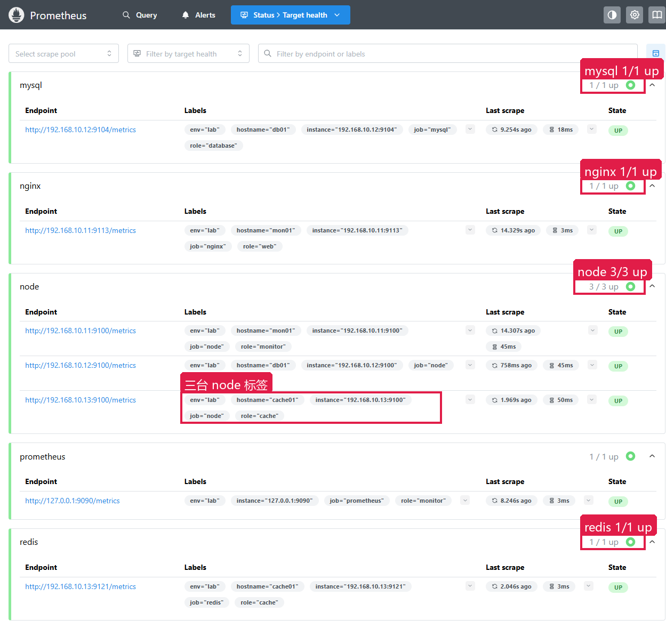Screen dimensions: 666x644
Task: Click the job="prometheus" label badge
Action: 357,501
